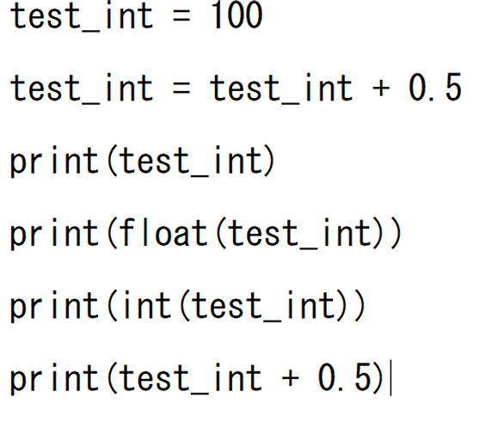The width and height of the screenshot is (504, 440).
Task: Click print at start of last line
Action: [x=54, y=379]
